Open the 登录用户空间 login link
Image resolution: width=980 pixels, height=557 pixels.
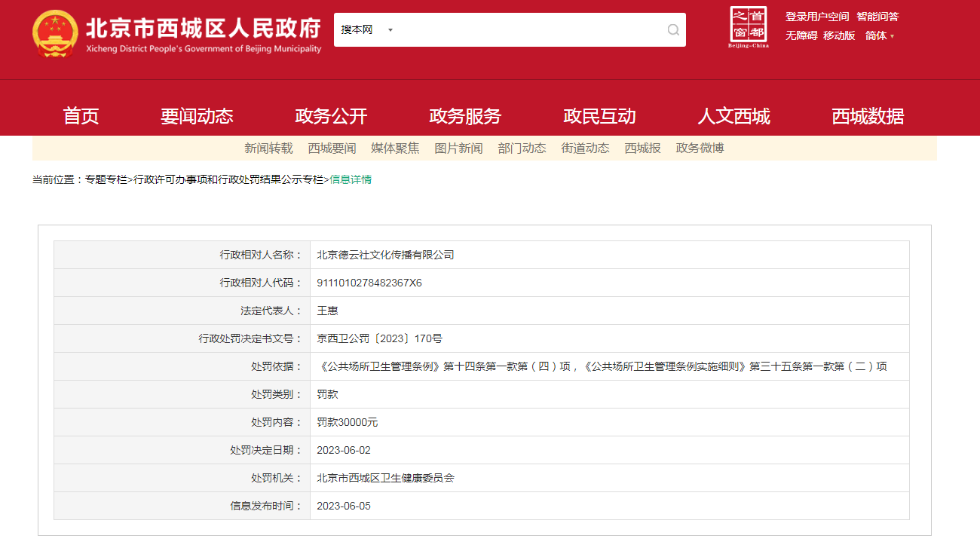[817, 17]
